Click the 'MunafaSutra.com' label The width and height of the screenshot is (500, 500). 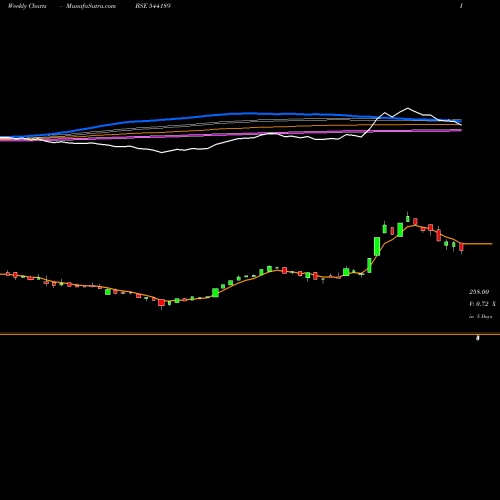tap(91, 6)
